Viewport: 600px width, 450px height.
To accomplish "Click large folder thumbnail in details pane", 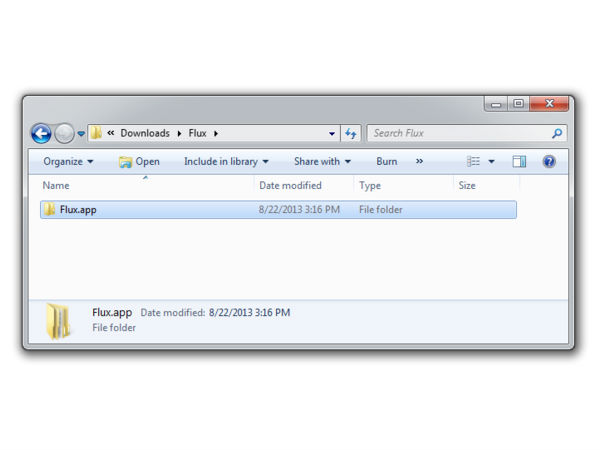I will click(58, 321).
